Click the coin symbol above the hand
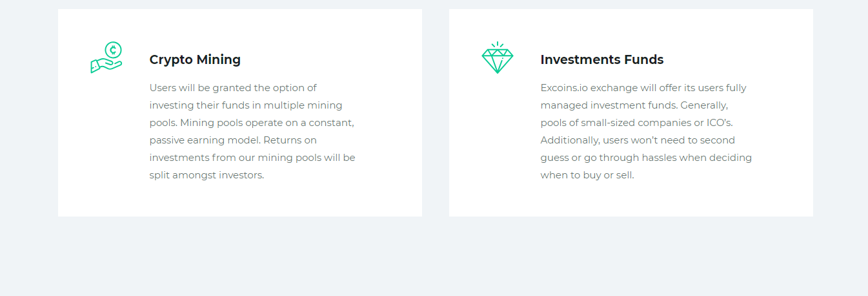 tap(114, 50)
